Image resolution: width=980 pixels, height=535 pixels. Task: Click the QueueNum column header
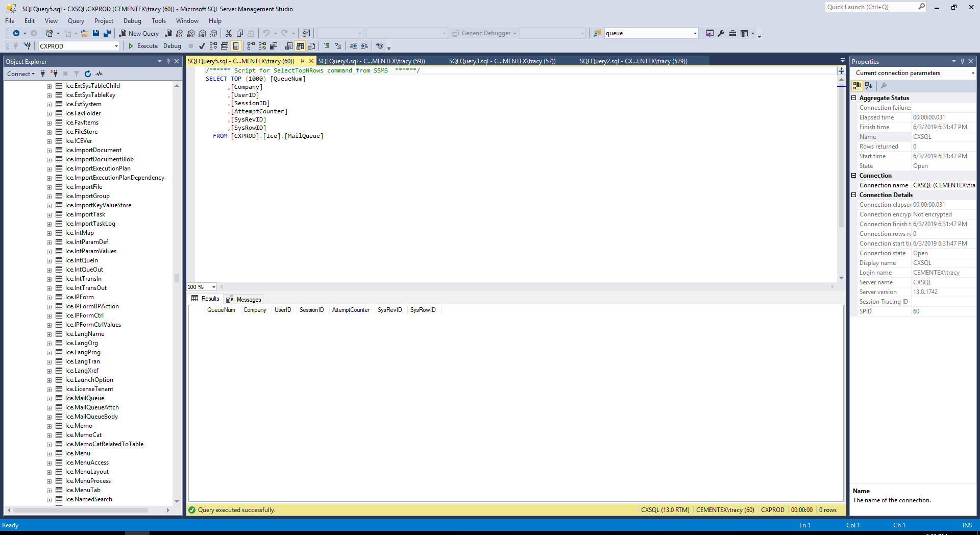(221, 310)
